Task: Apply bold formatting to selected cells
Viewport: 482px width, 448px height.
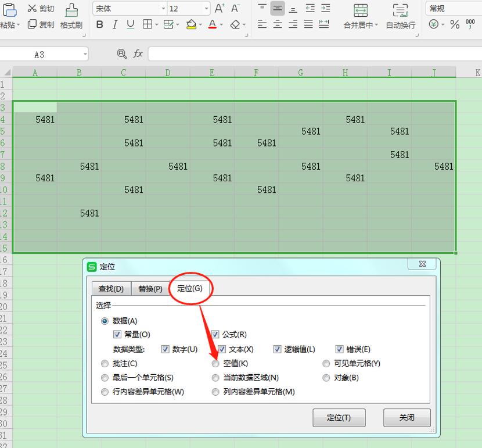Action: pyautogui.click(x=99, y=25)
